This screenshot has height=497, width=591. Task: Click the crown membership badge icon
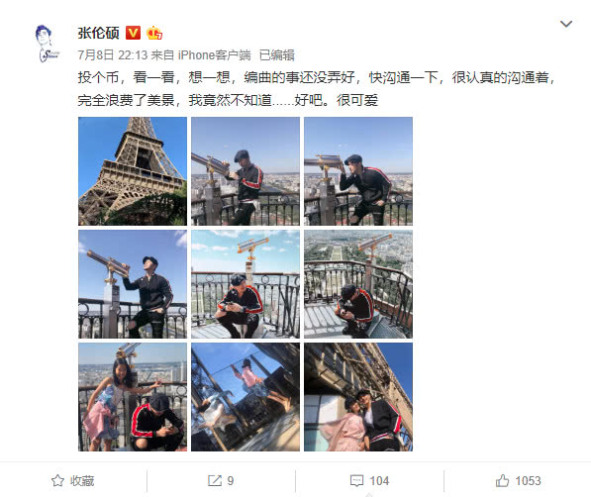click(x=155, y=33)
